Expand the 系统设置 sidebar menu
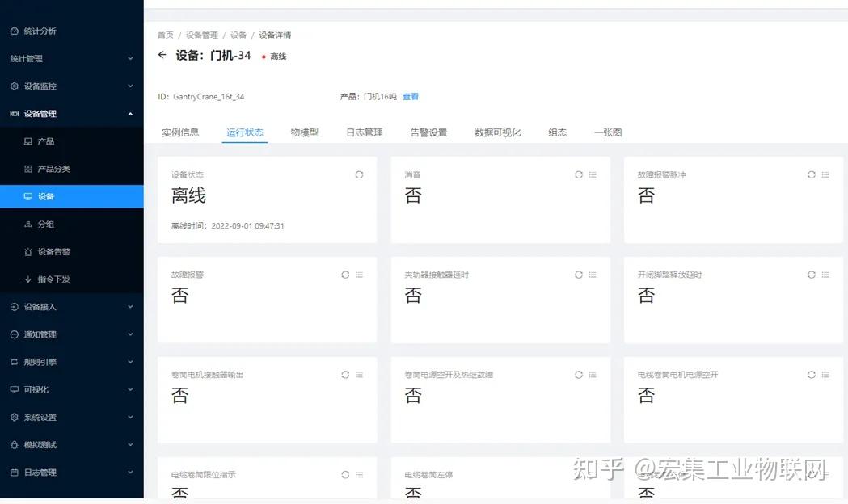 72,417
